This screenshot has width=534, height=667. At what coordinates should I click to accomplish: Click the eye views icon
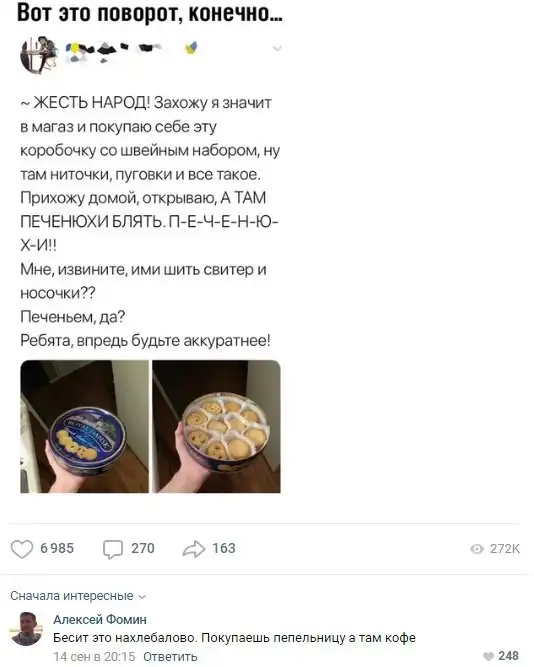pyautogui.click(x=477, y=549)
